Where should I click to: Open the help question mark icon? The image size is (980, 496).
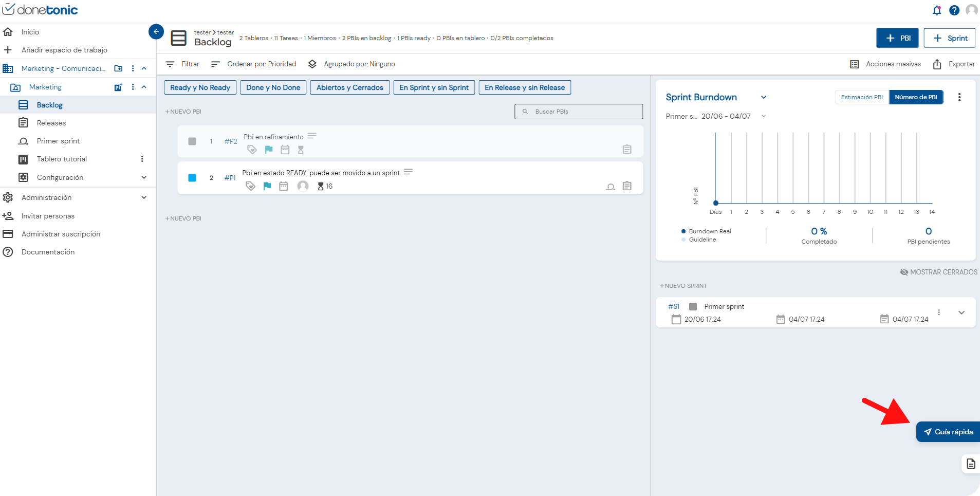[954, 10]
